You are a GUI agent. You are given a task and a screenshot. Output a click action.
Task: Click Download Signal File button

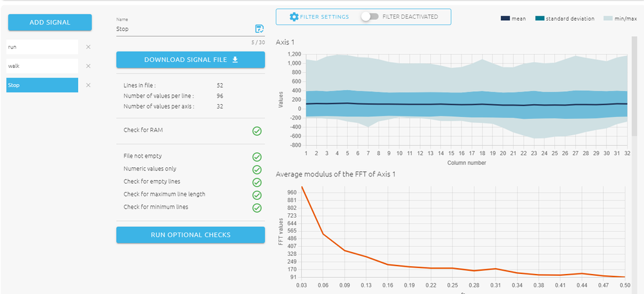coord(190,59)
